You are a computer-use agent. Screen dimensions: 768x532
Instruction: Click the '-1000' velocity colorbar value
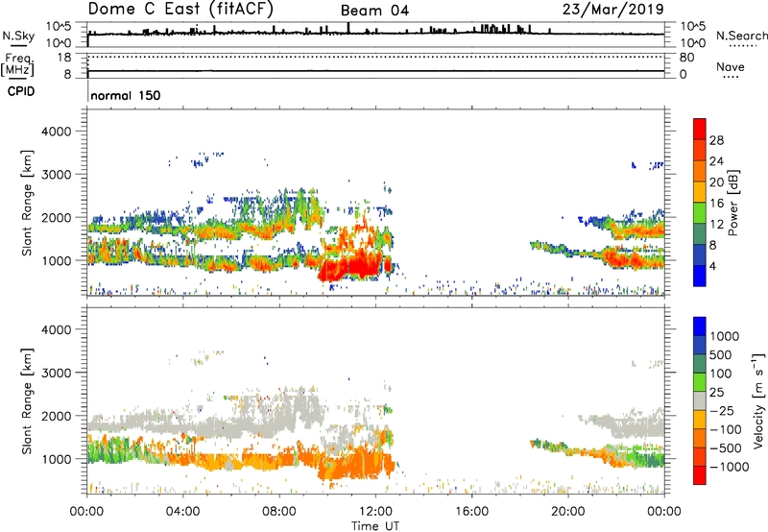729,467
